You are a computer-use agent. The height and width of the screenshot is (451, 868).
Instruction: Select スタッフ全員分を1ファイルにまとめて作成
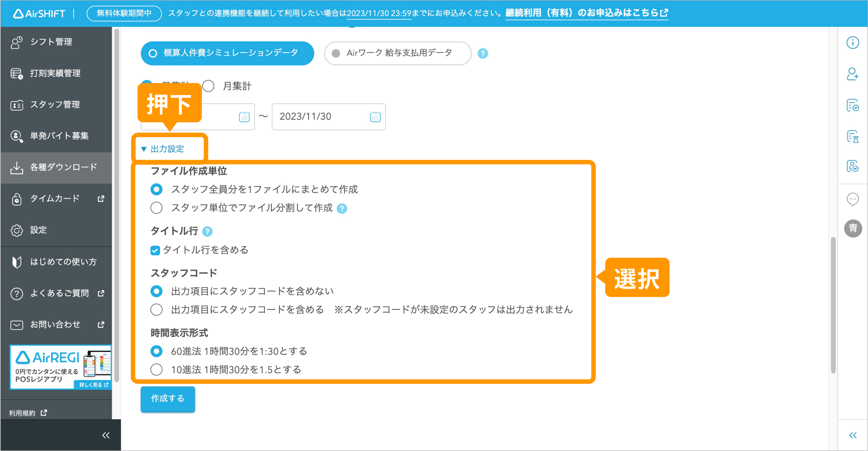156,189
